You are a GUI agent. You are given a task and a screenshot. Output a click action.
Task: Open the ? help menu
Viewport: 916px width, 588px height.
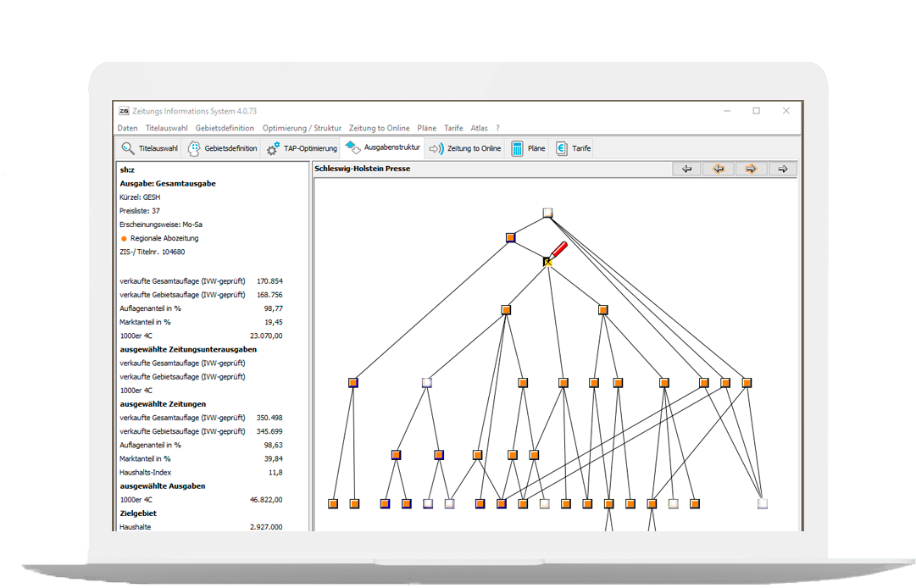497,128
